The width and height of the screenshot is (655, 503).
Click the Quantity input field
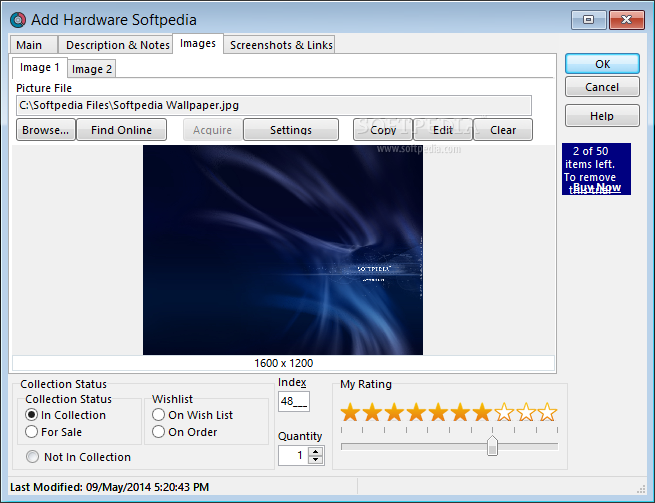point(293,455)
